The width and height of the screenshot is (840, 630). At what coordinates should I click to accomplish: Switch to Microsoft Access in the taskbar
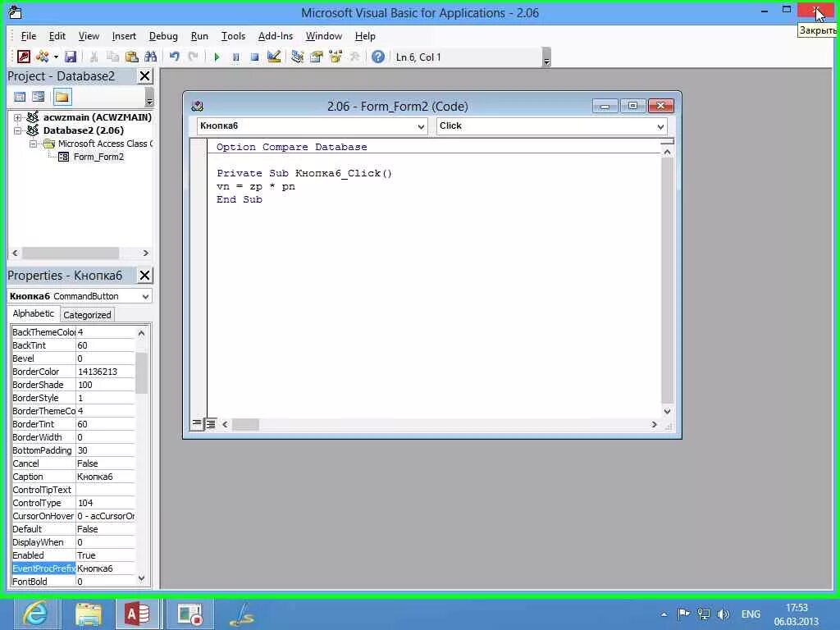138,614
